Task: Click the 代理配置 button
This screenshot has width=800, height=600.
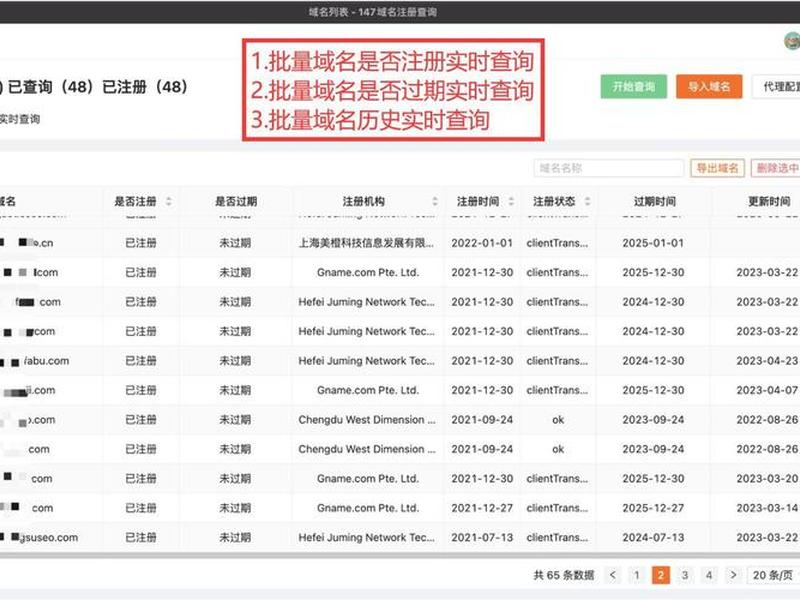Action: (777, 87)
